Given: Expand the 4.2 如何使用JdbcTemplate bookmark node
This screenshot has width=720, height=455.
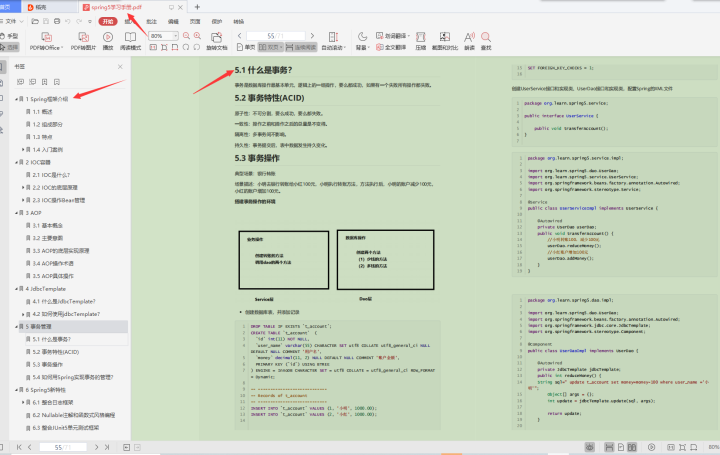Looking at the screenshot, I should tap(23, 314).
